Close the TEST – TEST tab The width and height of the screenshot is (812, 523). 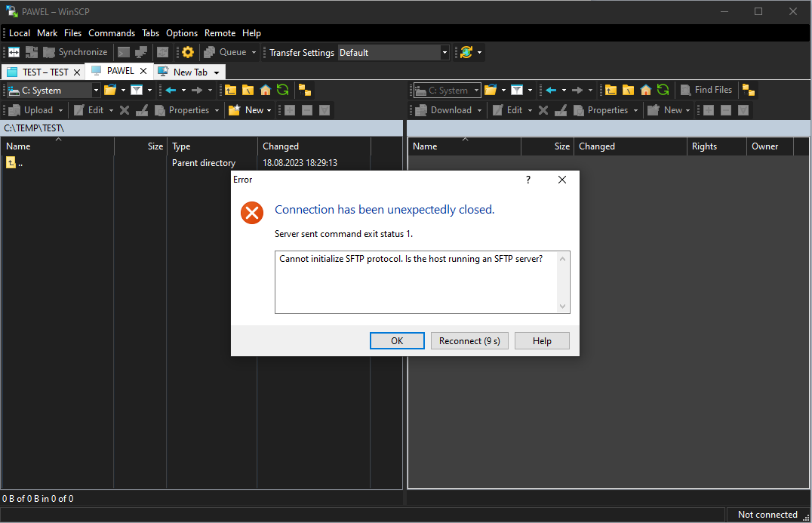click(77, 72)
